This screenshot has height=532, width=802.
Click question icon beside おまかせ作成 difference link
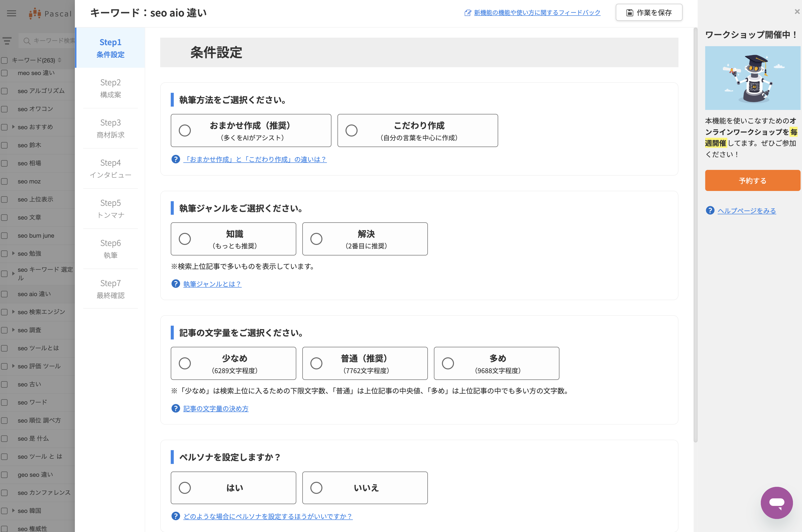pos(176,159)
